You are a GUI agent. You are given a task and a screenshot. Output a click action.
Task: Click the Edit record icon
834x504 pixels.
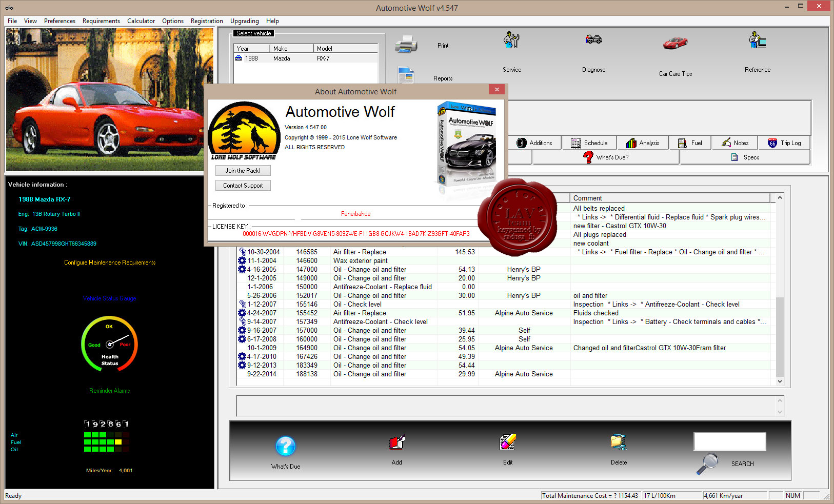click(x=508, y=442)
